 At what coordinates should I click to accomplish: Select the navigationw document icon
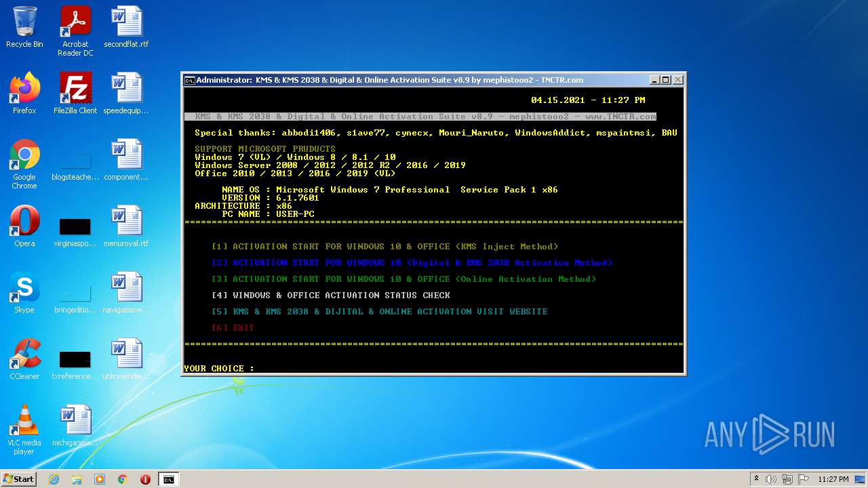(126, 293)
